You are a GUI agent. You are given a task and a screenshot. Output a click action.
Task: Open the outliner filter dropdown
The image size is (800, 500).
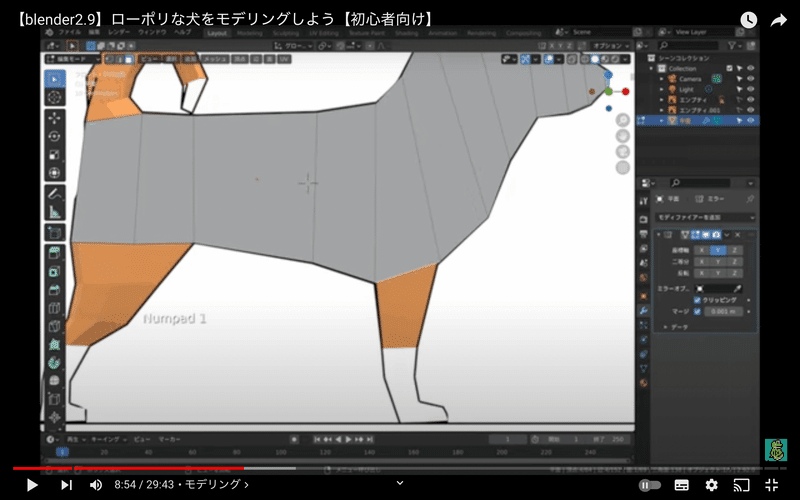[x=735, y=46]
